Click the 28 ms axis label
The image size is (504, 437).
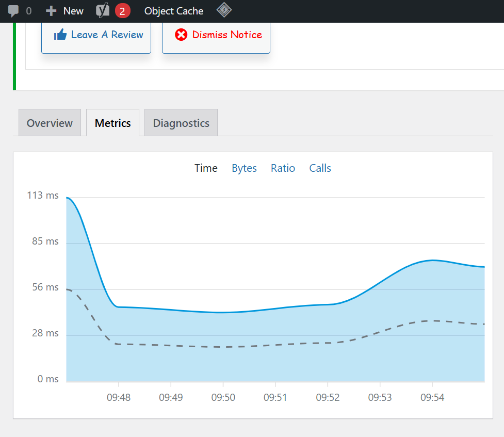pyautogui.click(x=45, y=333)
